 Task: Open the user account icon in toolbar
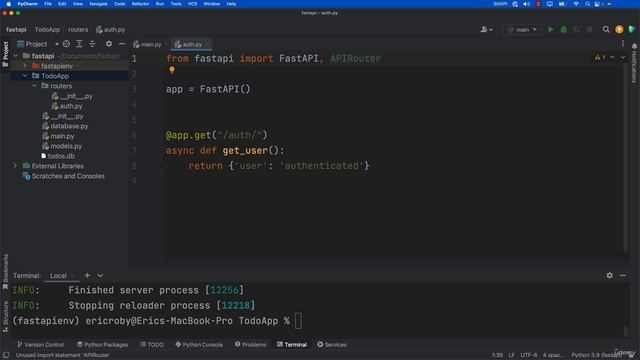pos(486,29)
